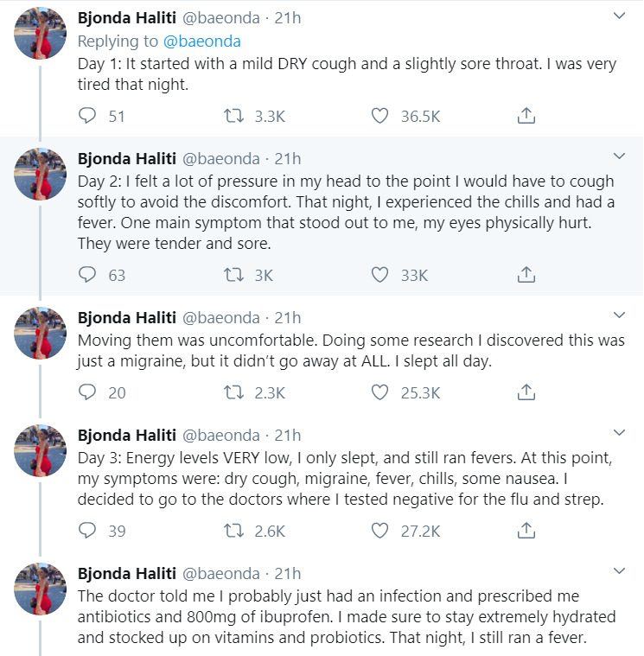This screenshot has height=656, width=644.
Task: Retweet the Day 2 tweet showing 3K
Action: tap(233, 275)
